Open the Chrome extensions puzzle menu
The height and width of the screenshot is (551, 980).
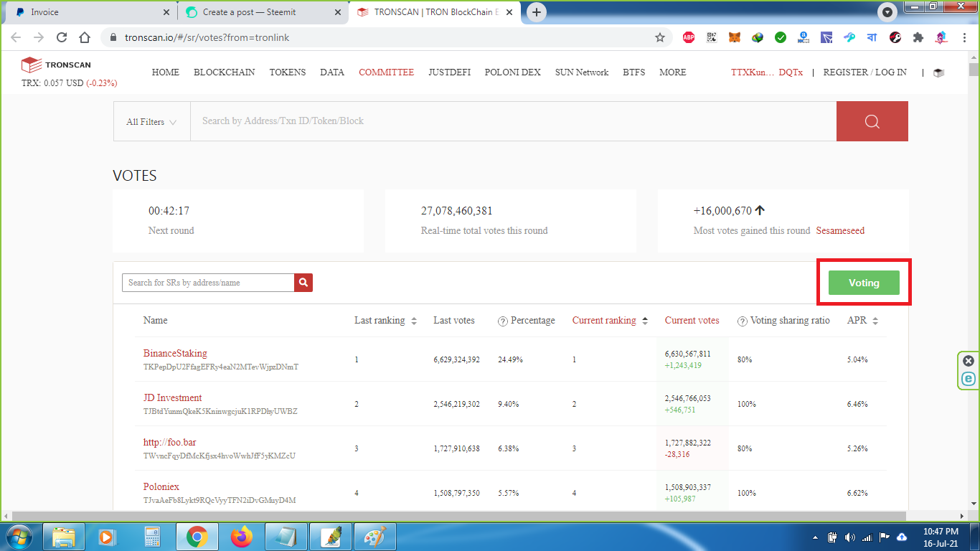tap(918, 37)
